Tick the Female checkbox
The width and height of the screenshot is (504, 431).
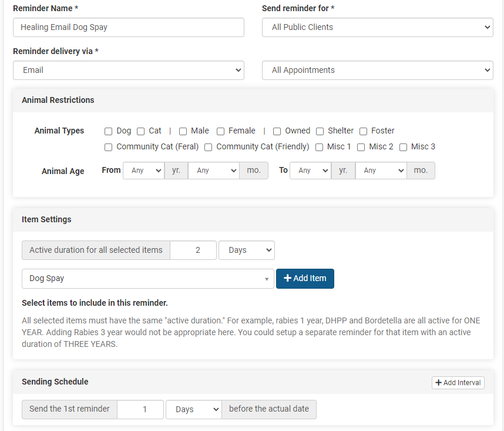point(221,131)
